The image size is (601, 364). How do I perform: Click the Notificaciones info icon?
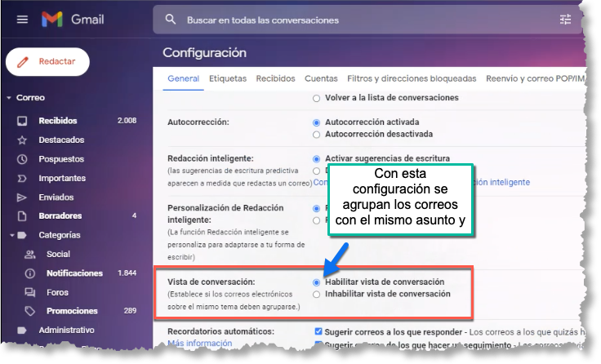[x=30, y=273]
